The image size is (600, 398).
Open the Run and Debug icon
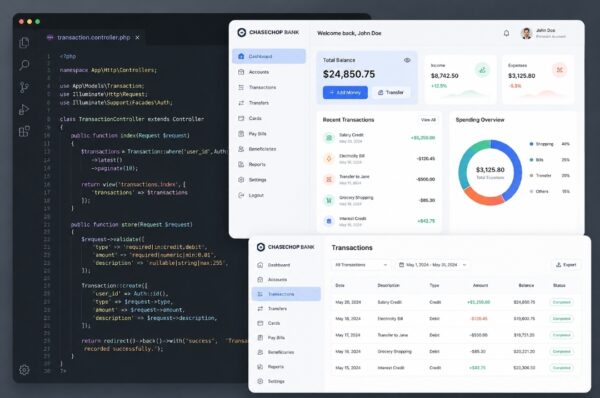pyautogui.click(x=24, y=109)
